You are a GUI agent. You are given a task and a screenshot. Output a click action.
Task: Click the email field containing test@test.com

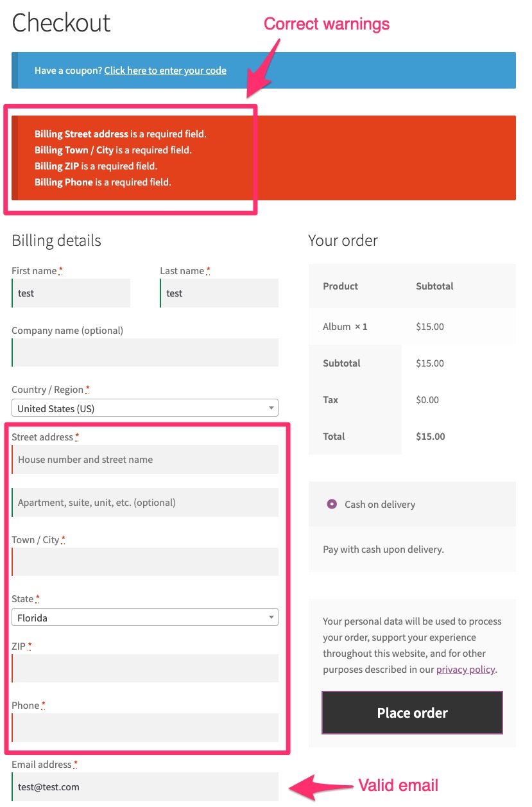coord(144,786)
